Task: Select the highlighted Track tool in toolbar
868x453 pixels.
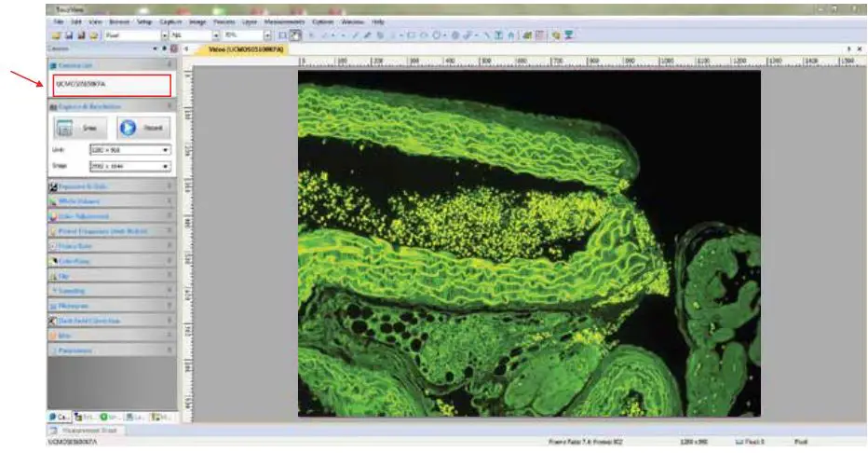Action: 293,34
